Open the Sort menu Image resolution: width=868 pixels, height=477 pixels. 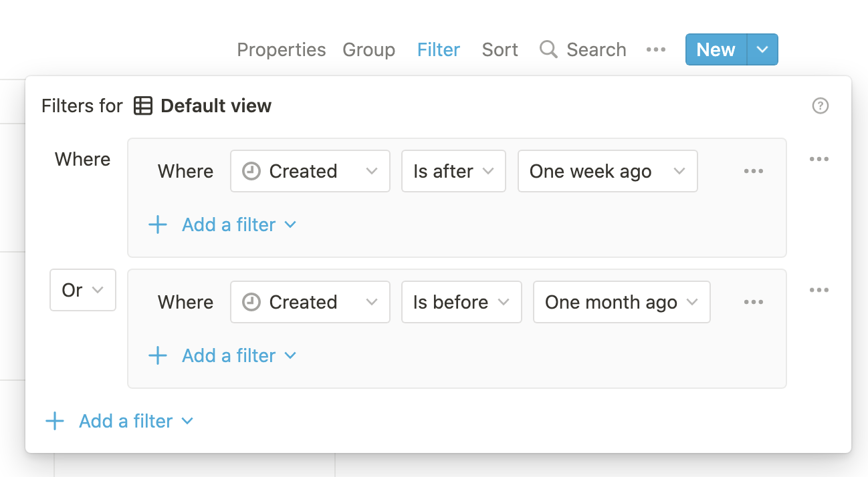tap(500, 49)
